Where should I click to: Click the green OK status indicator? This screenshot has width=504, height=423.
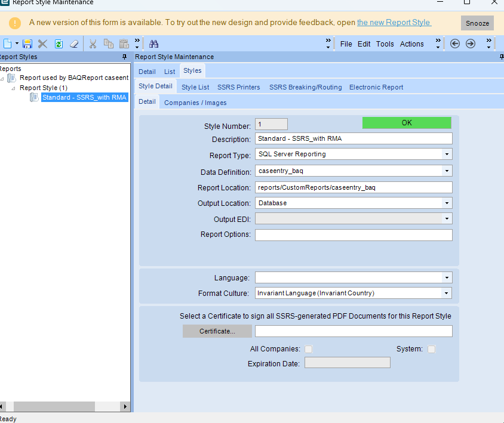pyautogui.click(x=407, y=123)
